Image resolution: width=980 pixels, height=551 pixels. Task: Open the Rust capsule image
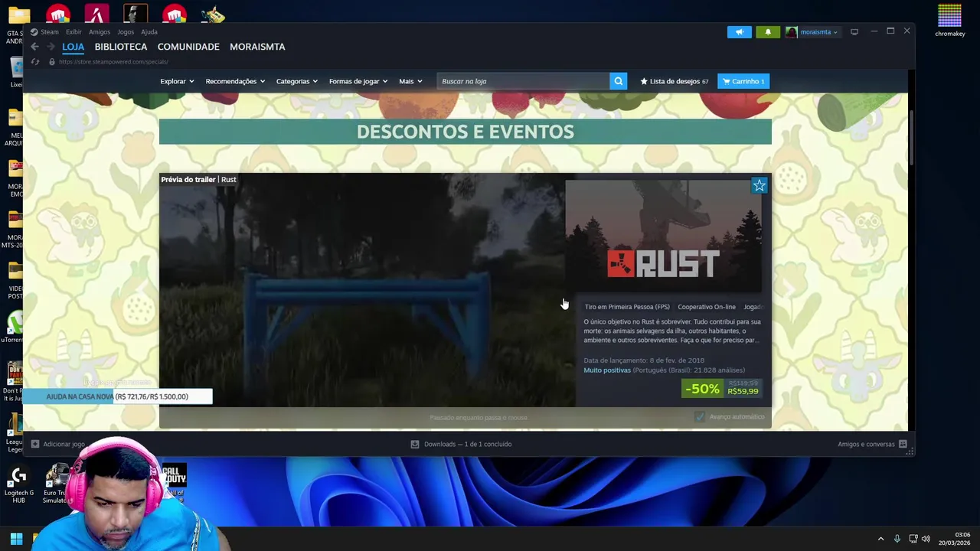click(x=663, y=236)
